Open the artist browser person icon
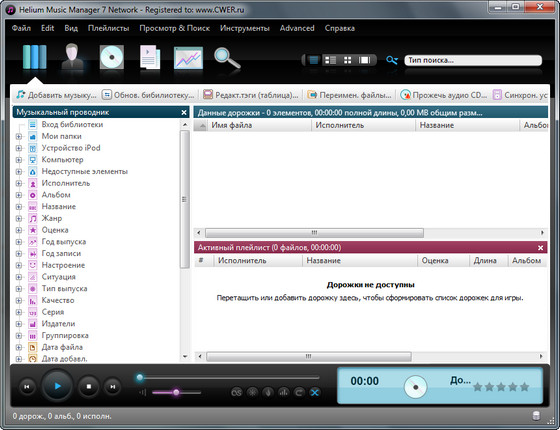560x430 pixels. (72, 56)
